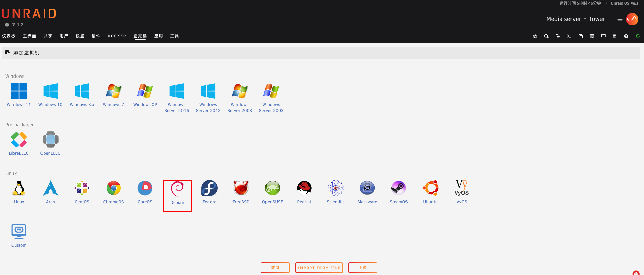Click the 取消 cancel button
Image resolution: width=644 pixels, height=275 pixels.
pos(275,268)
